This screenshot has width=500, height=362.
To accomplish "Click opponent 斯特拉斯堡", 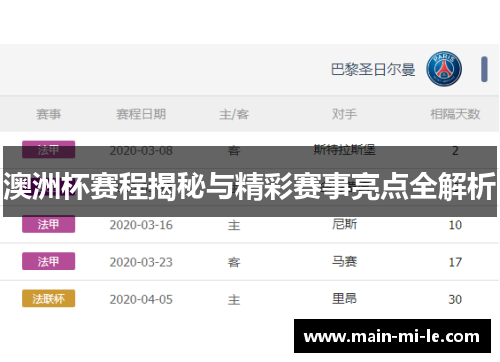I will point(344,150).
